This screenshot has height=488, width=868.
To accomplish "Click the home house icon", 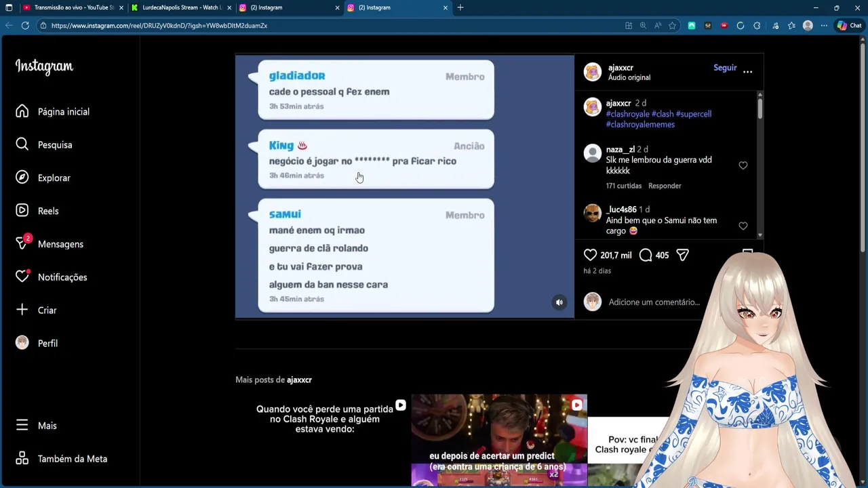I will coord(22,111).
